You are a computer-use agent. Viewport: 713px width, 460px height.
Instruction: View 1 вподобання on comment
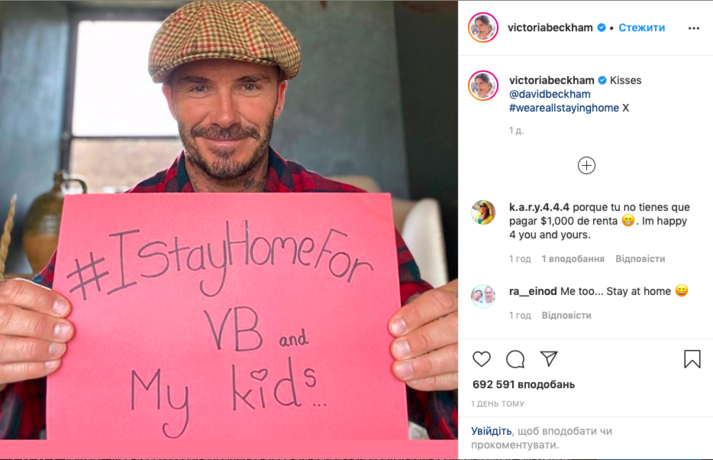click(x=573, y=259)
